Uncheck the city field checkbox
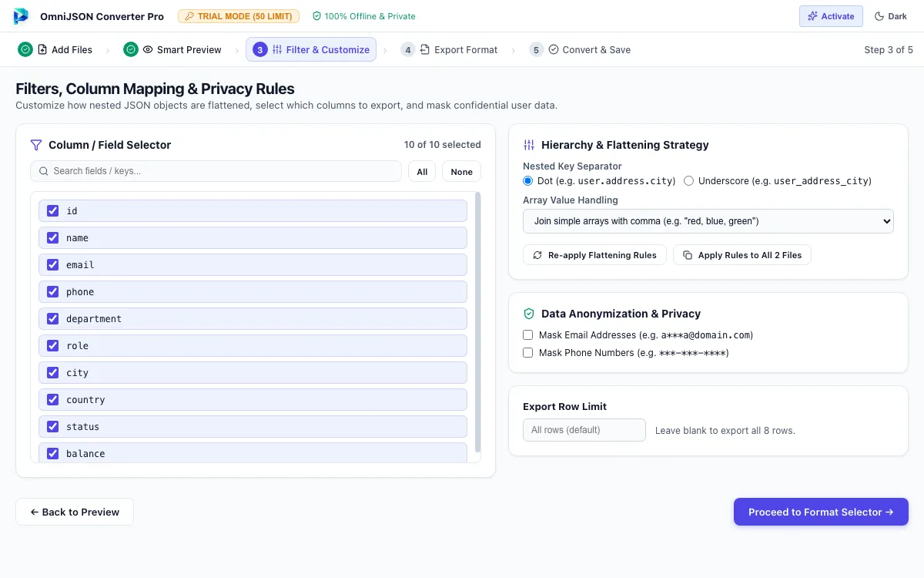 [53, 372]
